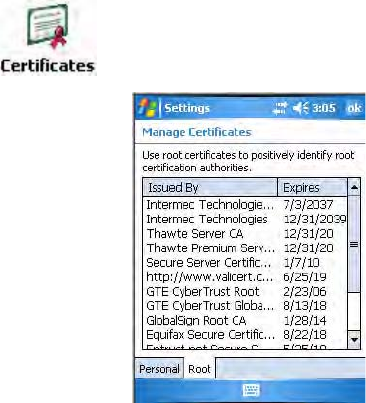The image size is (366, 403).
Task: Open the on-screen keyboard icon
Action: (x=251, y=389)
